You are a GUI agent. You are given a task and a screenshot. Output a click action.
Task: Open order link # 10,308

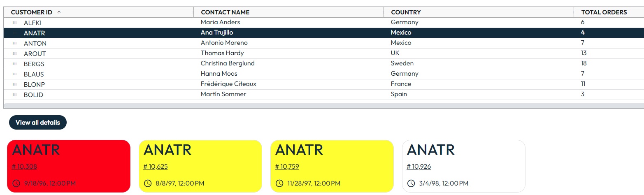click(x=24, y=167)
